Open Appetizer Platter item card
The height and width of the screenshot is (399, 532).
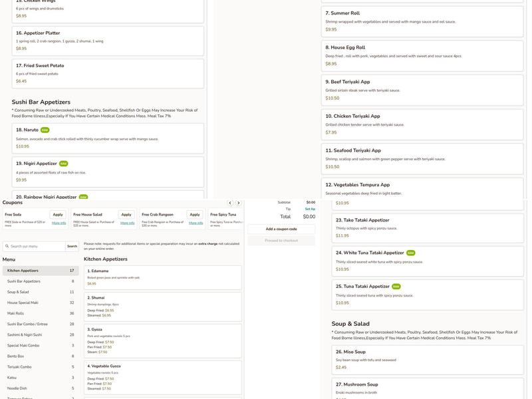[x=108, y=40]
